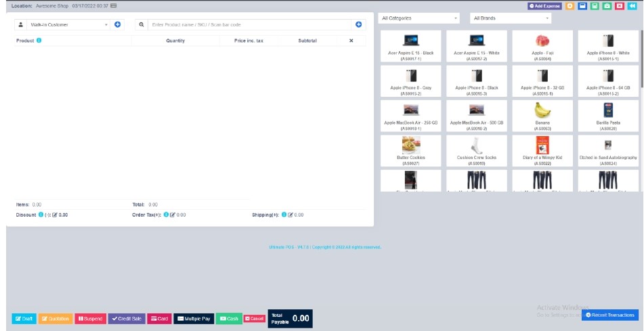Screen dimensions: 644x331
Task: Click the blue plus icon to add customer
Action: tap(118, 24)
